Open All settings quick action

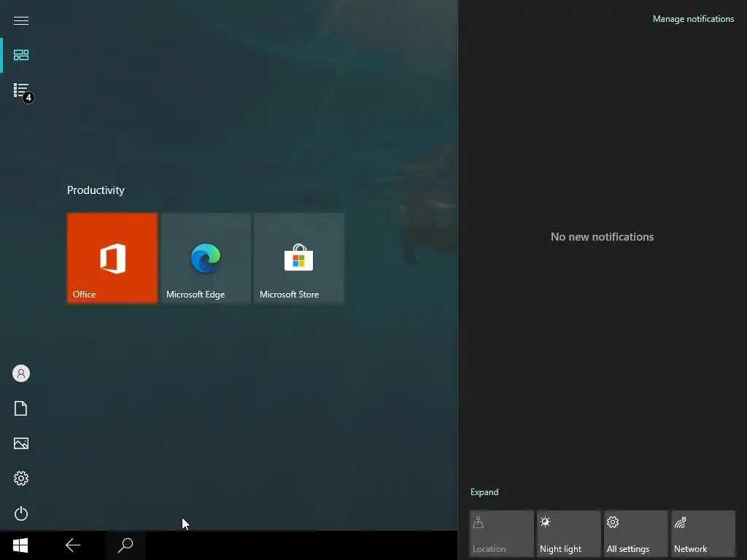635,534
